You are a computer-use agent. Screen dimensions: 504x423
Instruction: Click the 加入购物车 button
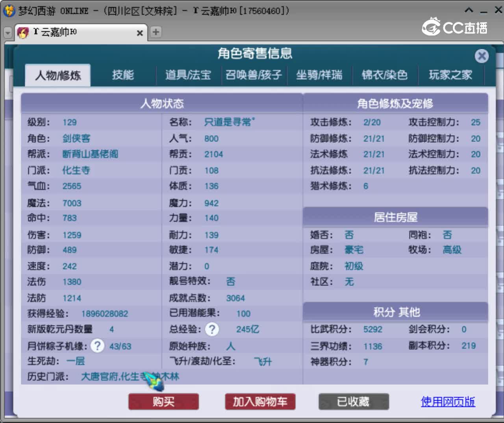coord(260,402)
